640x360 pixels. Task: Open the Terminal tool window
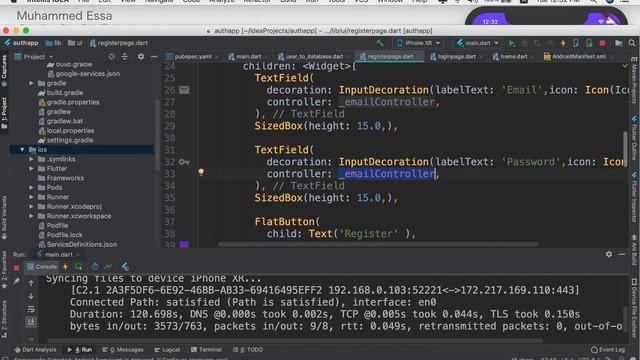coord(207,350)
